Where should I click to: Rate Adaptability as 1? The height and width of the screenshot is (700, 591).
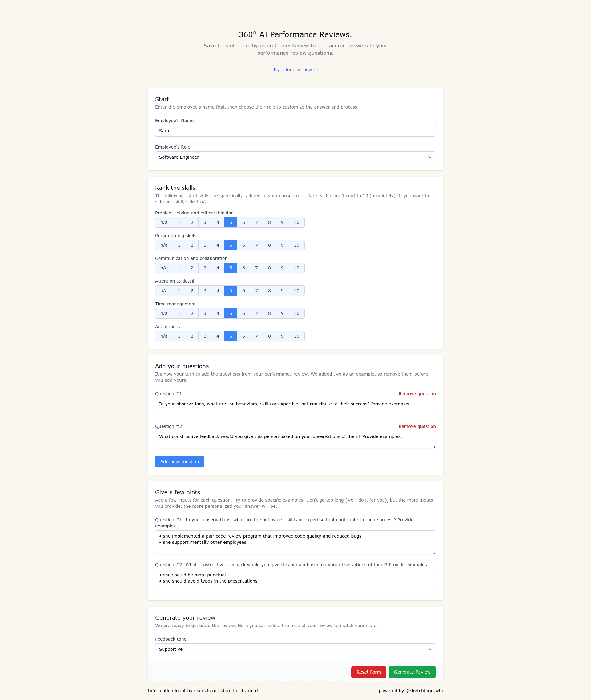(x=179, y=336)
